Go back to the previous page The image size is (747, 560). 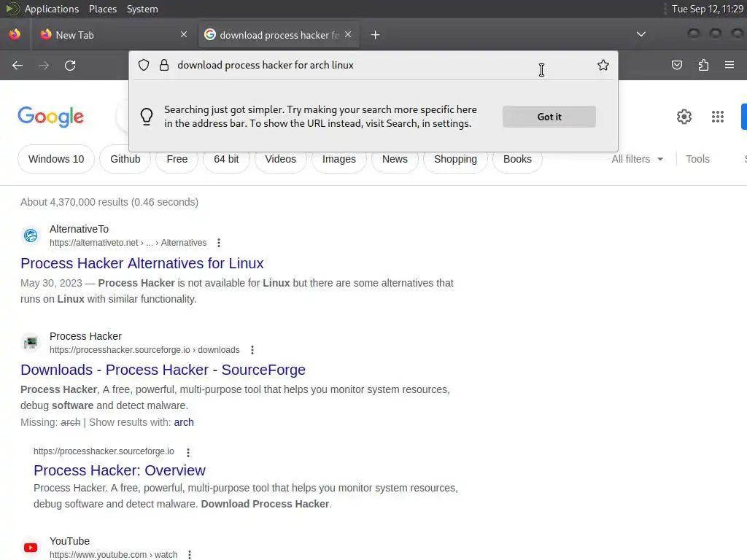[18, 65]
